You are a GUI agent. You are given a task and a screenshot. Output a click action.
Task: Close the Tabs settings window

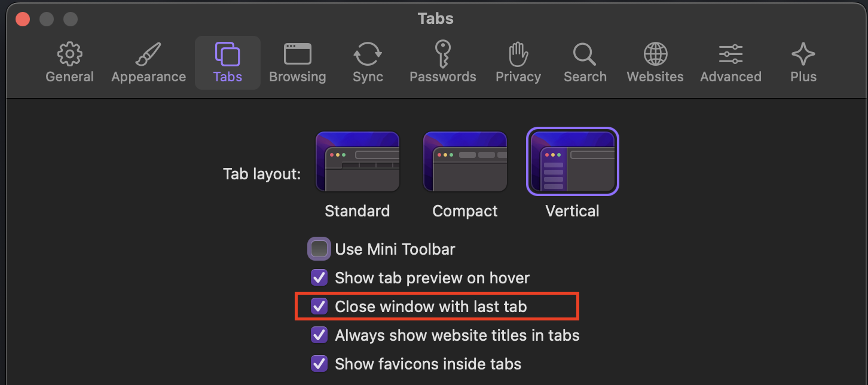[23, 19]
